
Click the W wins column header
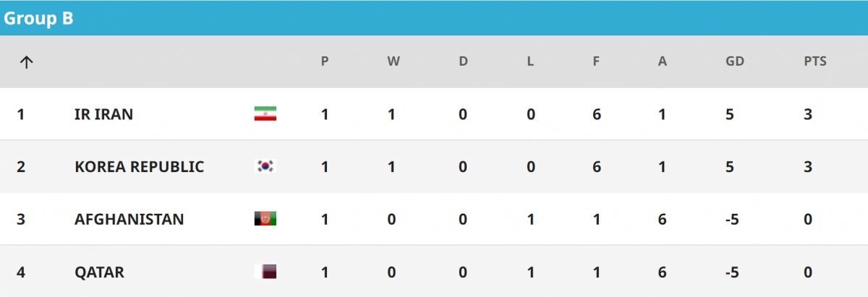click(393, 61)
